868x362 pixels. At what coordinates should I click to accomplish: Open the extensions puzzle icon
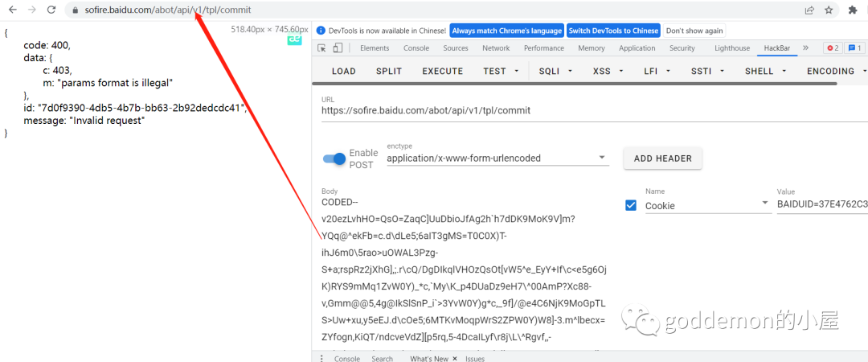click(853, 10)
